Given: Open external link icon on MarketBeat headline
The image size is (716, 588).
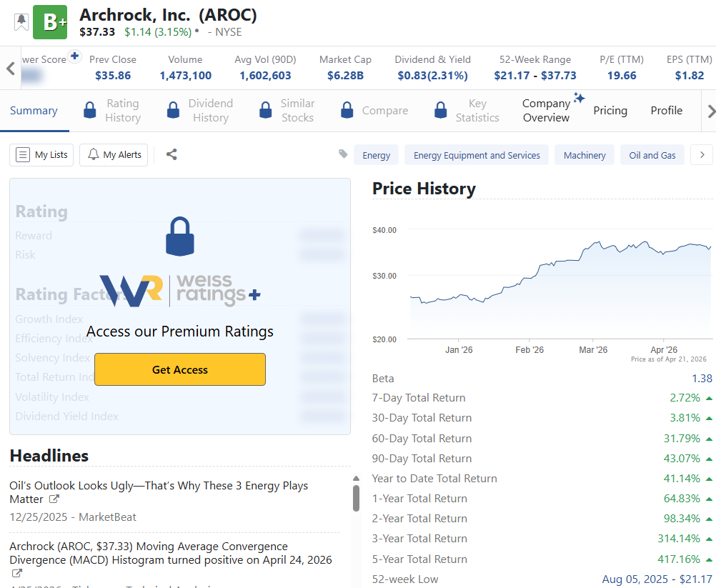Looking at the screenshot, I should coord(54,499).
